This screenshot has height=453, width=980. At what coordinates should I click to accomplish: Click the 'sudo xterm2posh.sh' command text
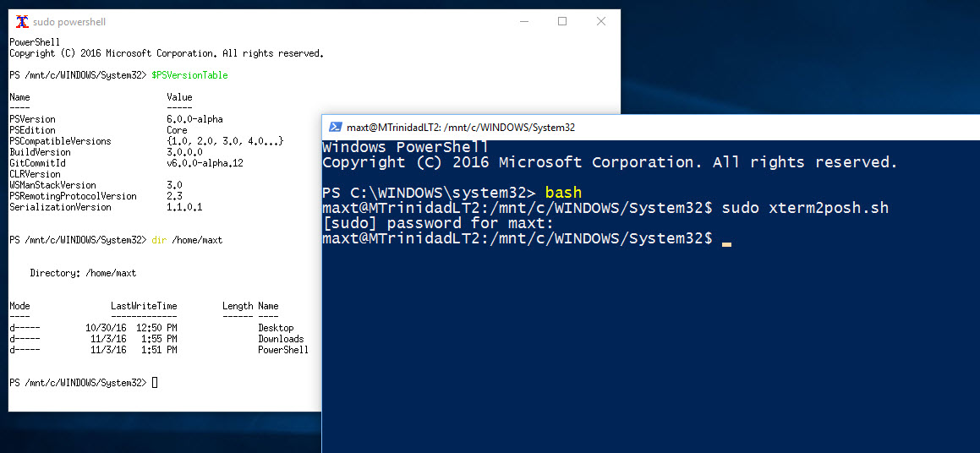click(805, 208)
